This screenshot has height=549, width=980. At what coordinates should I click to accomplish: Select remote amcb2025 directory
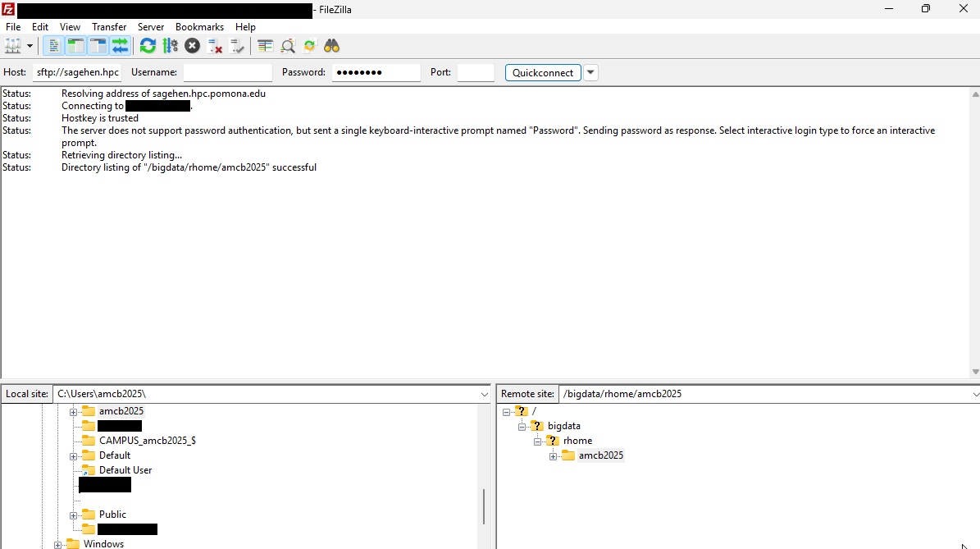pyautogui.click(x=600, y=455)
